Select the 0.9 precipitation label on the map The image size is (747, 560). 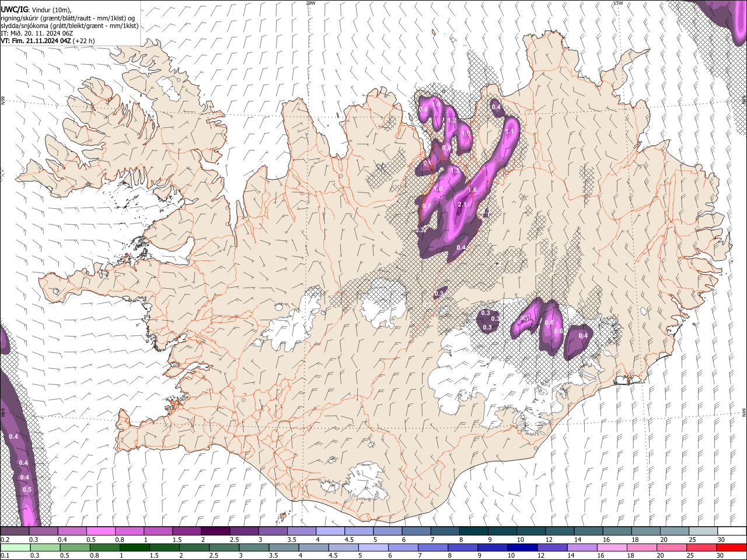pyautogui.click(x=446, y=148)
